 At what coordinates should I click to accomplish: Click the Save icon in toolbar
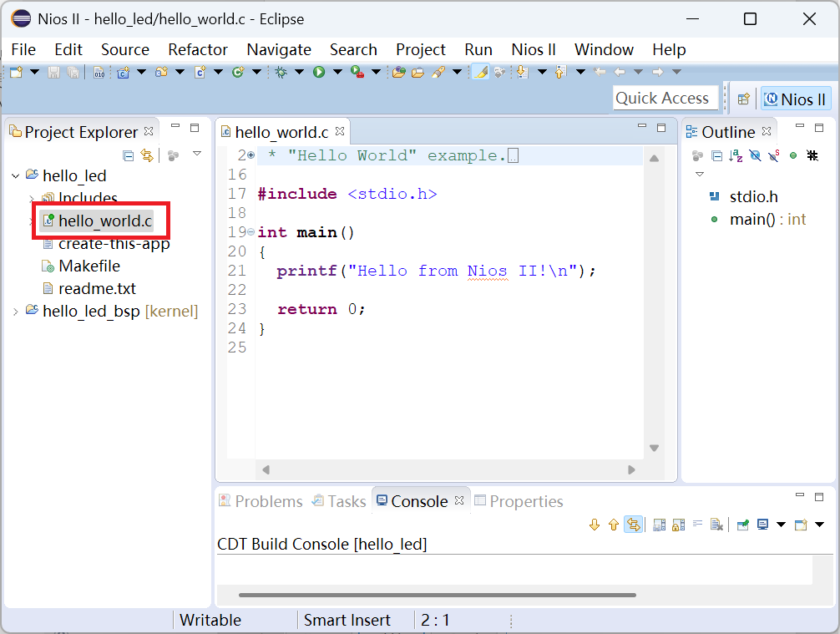coord(53,72)
